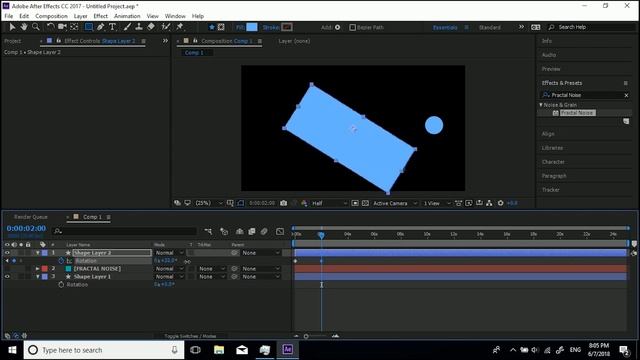
Task: Select the Essentials workspace
Action: [445, 27]
